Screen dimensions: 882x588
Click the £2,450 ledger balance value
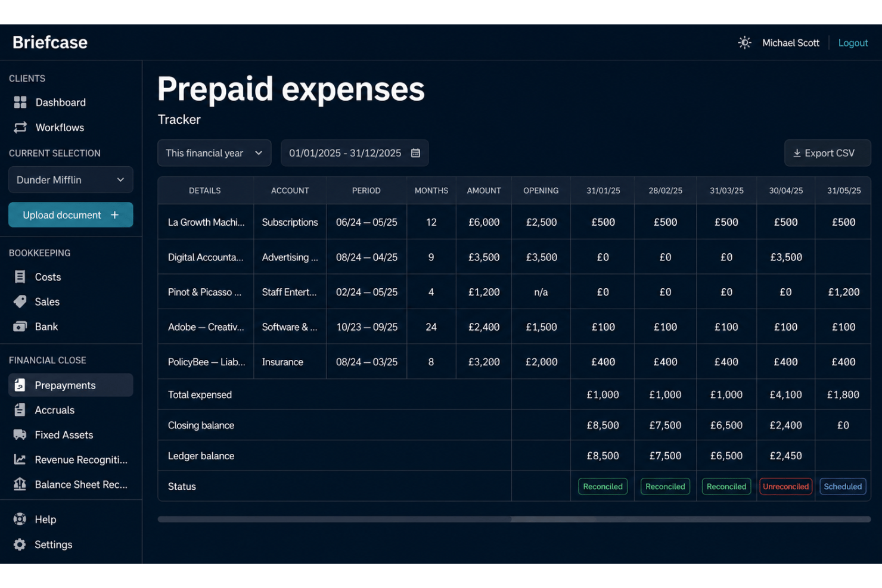point(785,456)
